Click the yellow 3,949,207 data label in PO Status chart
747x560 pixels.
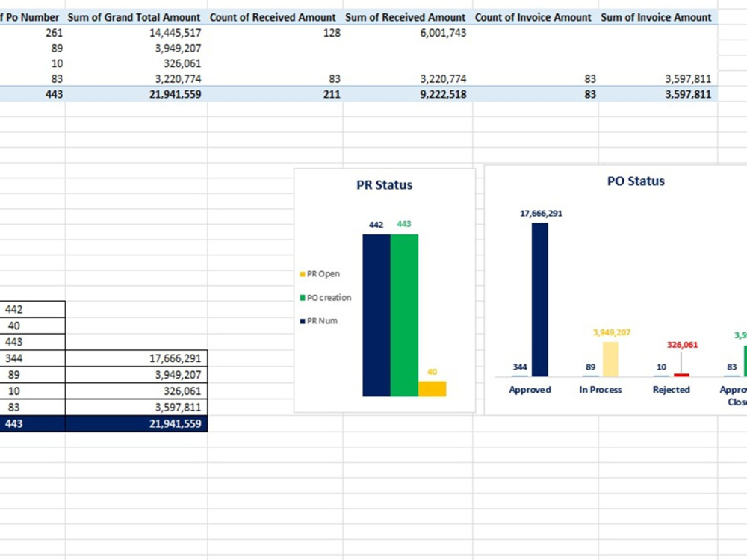click(x=612, y=332)
